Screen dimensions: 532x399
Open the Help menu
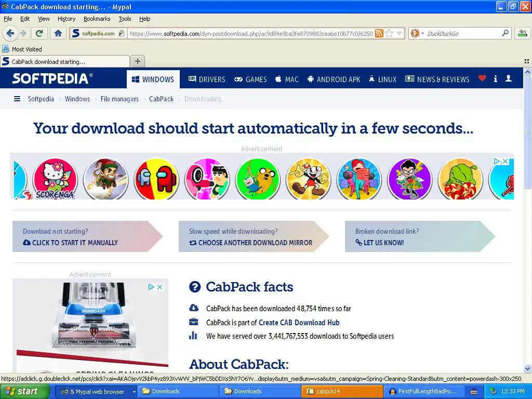pyautogui.click(x=144, y=19)
